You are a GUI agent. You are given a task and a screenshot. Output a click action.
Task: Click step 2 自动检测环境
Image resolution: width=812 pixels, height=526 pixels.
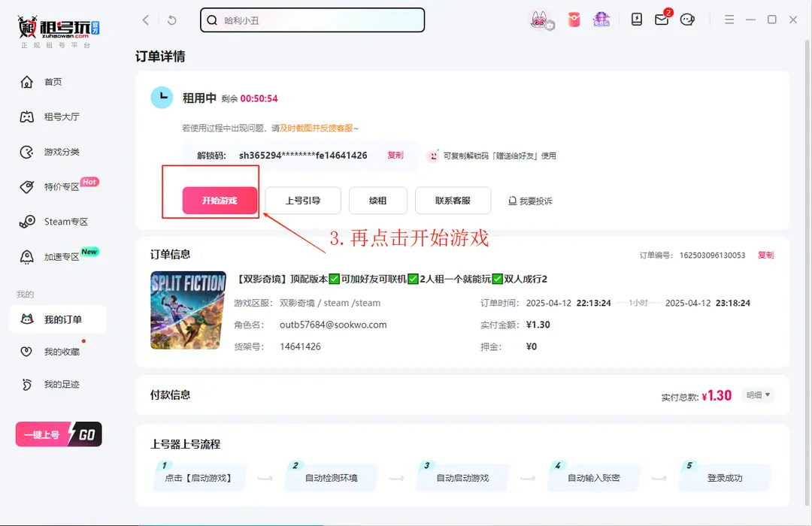[331, 477]
